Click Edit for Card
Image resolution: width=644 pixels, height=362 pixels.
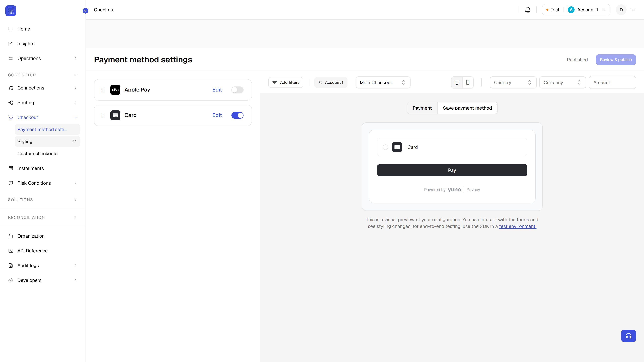pos(217,115)
